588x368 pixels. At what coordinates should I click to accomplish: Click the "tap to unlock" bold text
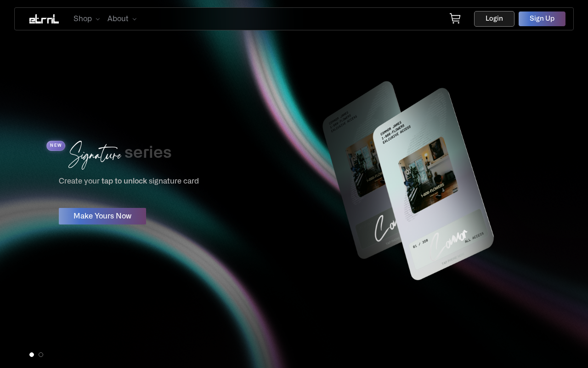click(124, 181)
